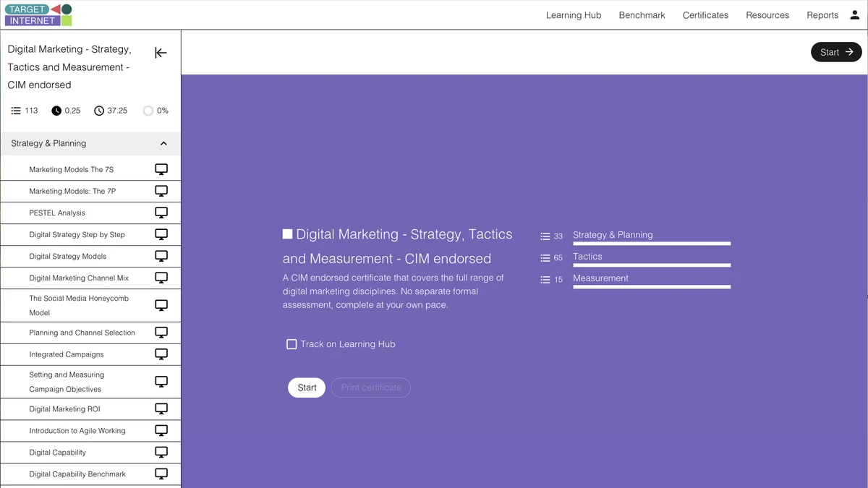Viewport: 868px width, 488px height.
Task: Click monitor icon beside Marketing Models The 7S
Action: pos(161,169)
